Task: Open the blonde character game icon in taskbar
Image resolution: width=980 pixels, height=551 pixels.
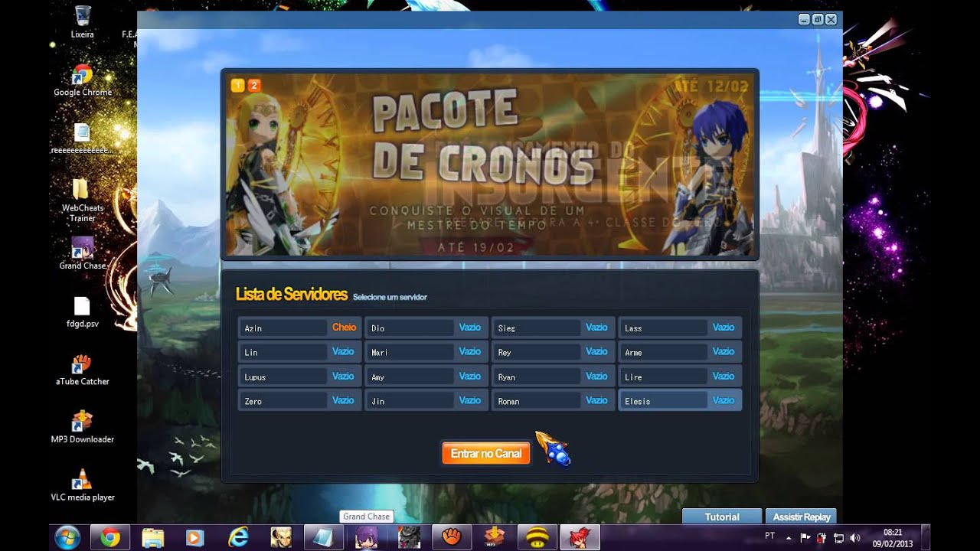Action: click(281, 538)
